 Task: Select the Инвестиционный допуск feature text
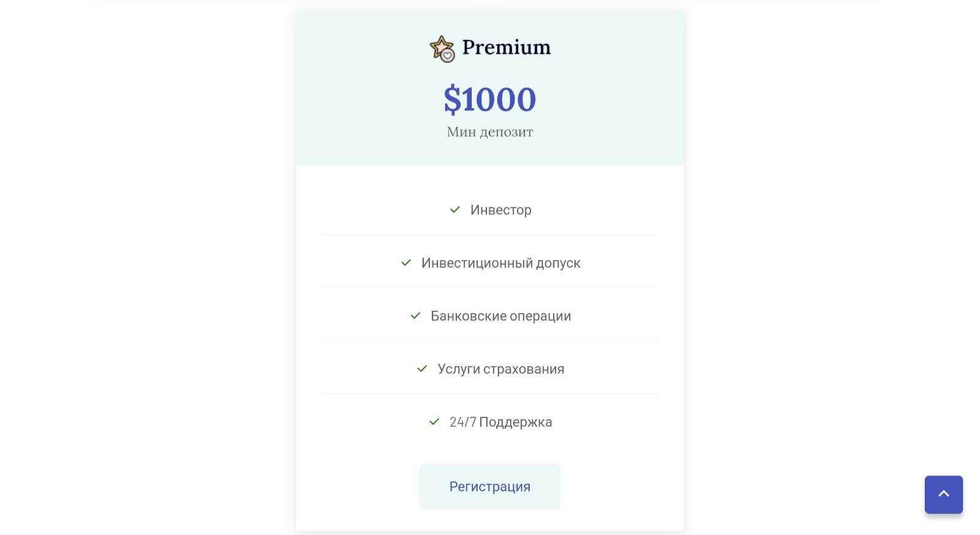coord(501,263)
